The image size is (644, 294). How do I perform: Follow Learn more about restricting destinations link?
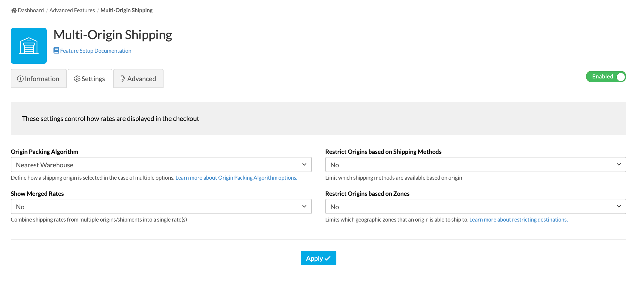tap(518, 220)
